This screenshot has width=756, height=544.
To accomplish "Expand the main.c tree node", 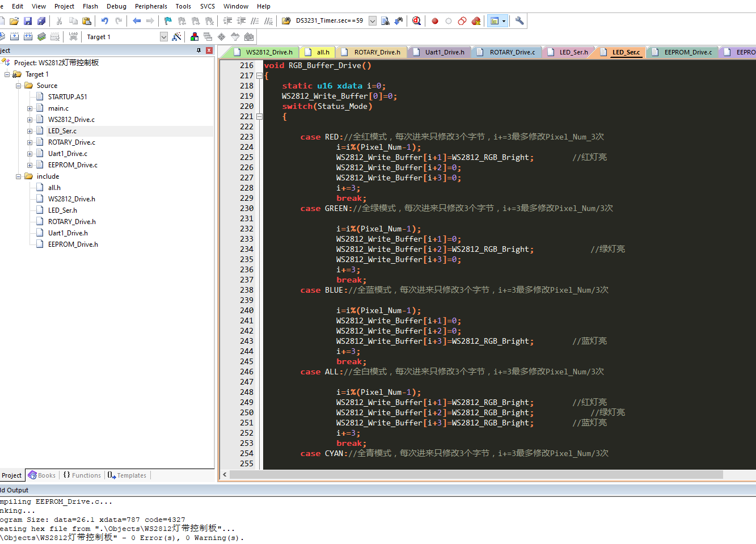I will tap(29, 108).
